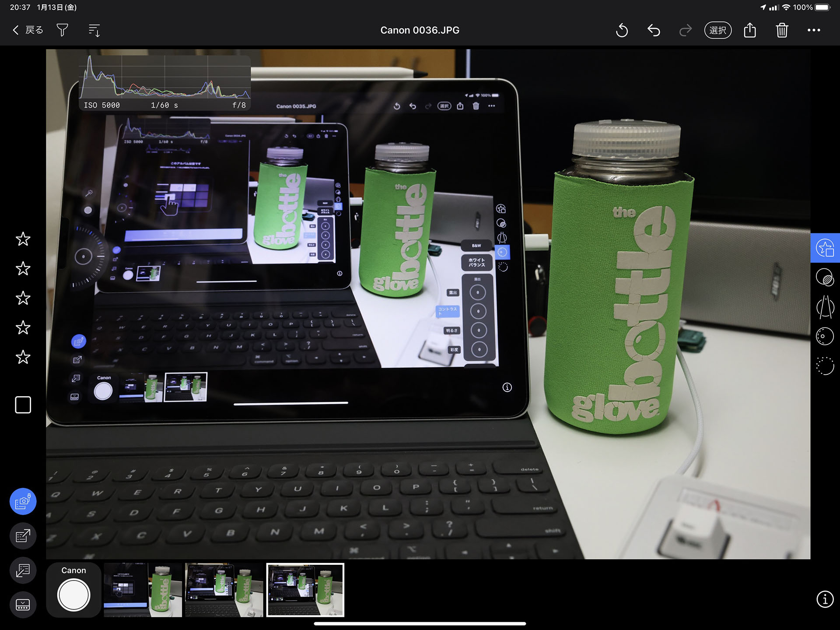Toggle the square color label box
This screenshot has height=630, width=840.
click(x=23, y=405)
